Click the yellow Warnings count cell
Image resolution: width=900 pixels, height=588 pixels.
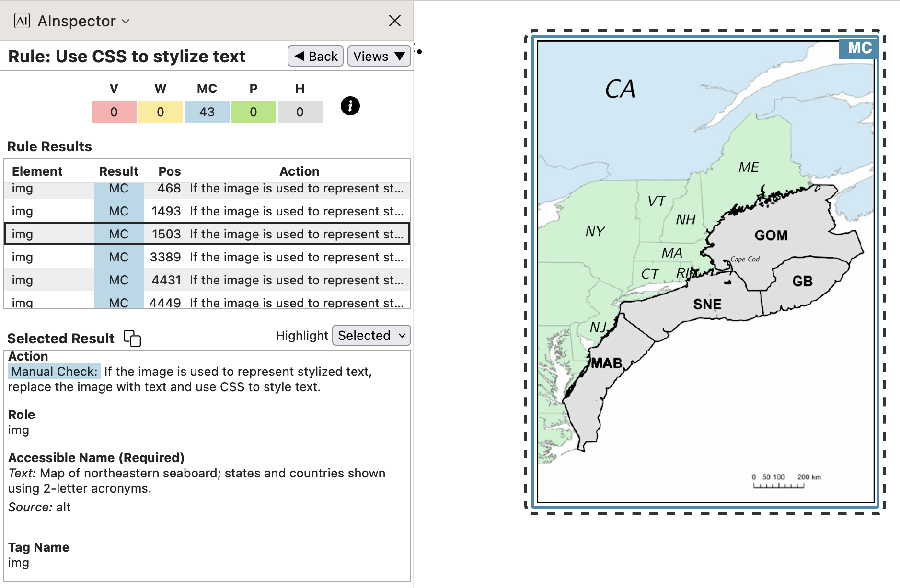[x=161, y=112]
